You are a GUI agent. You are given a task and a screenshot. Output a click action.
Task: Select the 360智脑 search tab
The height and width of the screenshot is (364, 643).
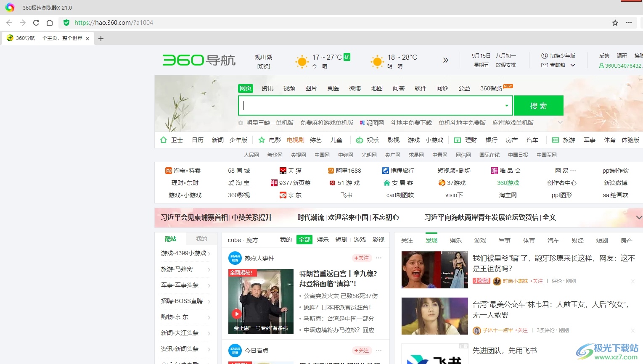coord(491,88)
